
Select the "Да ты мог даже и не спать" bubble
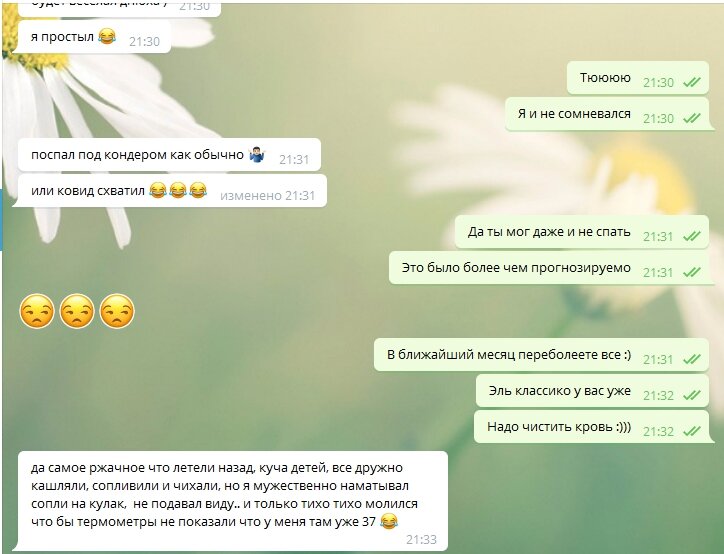(x=582, y=232)
